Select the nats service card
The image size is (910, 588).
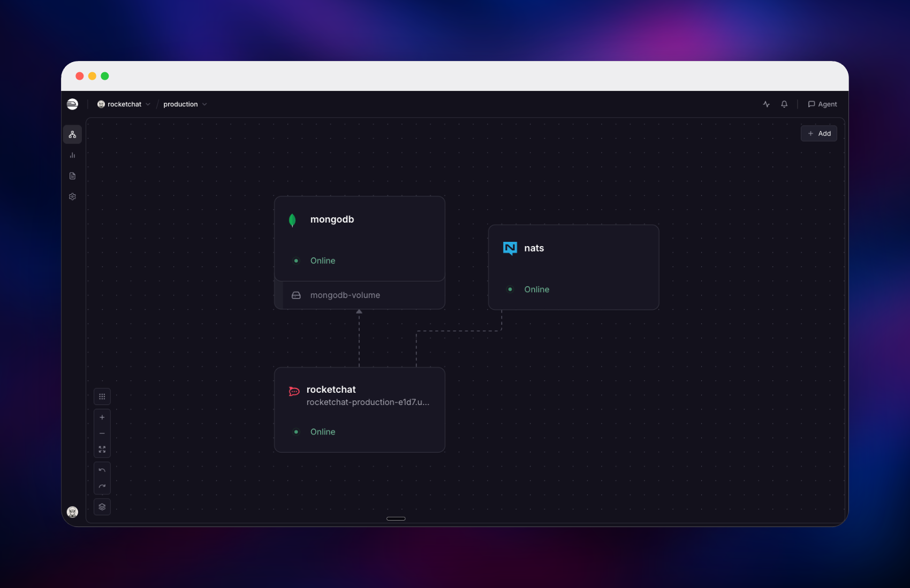coord(573,267)
